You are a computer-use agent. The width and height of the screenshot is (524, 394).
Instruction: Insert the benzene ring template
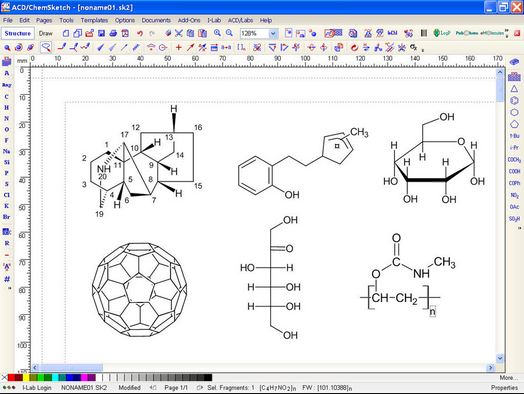tap(514, 101)
